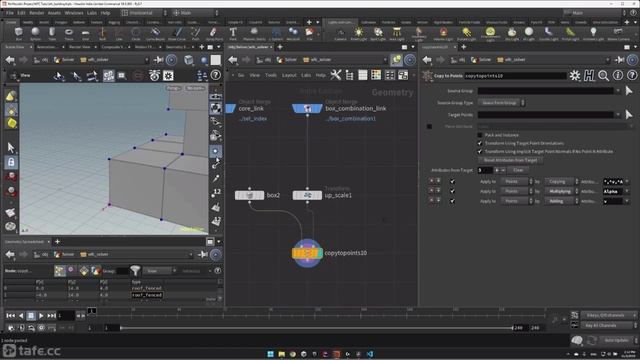Image resolution: width=640 pixels, height=360 pixels.
Task: Open Apply to Points dropdown in Copying row
Action: (x=517, y=181)
